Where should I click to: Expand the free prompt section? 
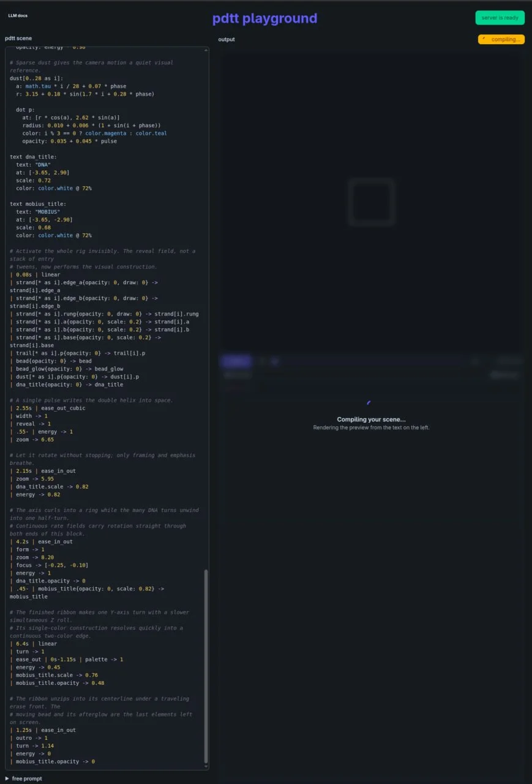point(24,778)
